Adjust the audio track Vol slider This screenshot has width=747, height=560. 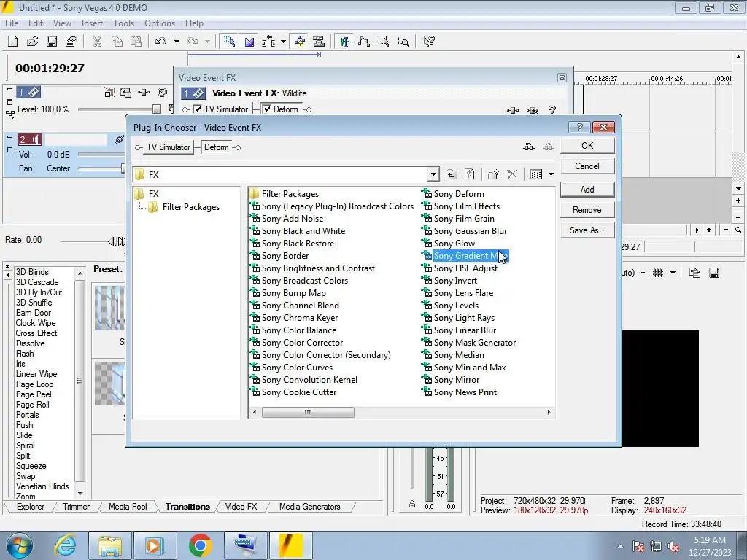(101, 155)
